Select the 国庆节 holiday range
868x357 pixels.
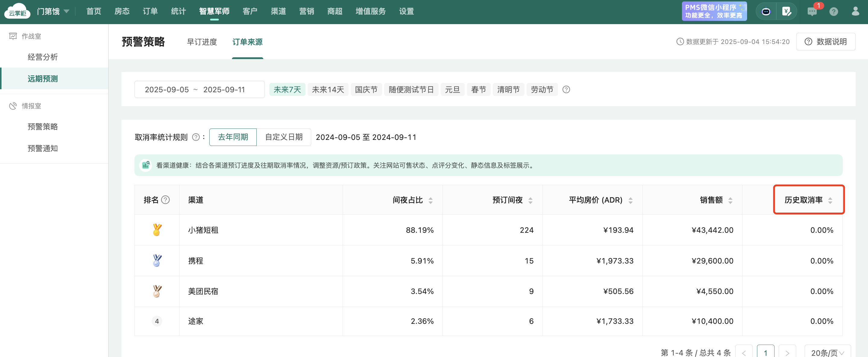point(366,90)
